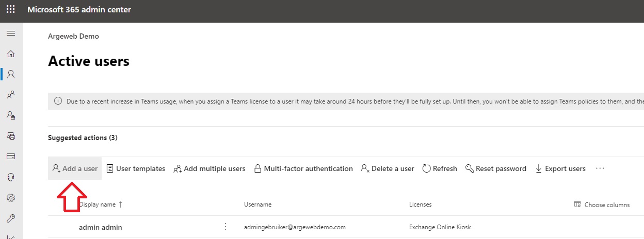Open Choose columns
Image resolution: width=644 pixels, height=239 pixels.
(602, 204)
